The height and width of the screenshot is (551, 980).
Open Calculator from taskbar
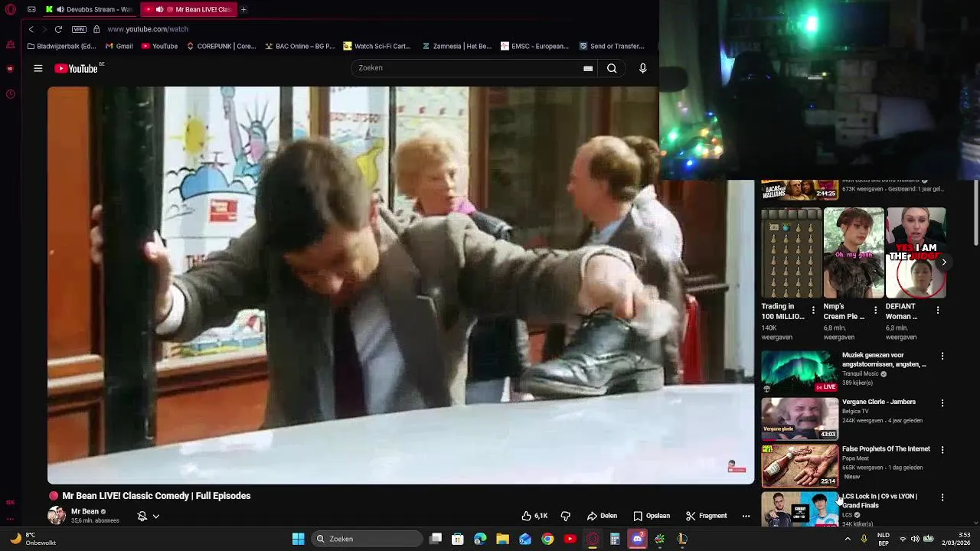(x=615, y=539)
